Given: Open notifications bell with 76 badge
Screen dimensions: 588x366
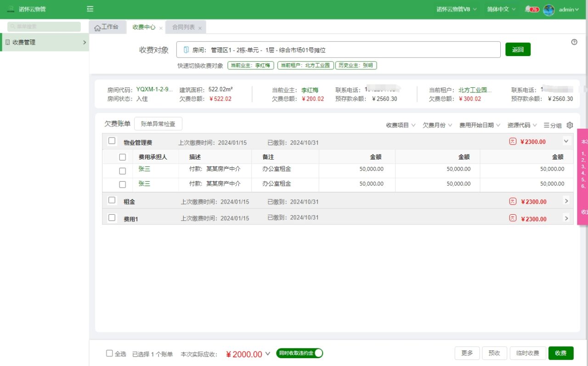Looking at the screenshot, I should pos(531,9).
